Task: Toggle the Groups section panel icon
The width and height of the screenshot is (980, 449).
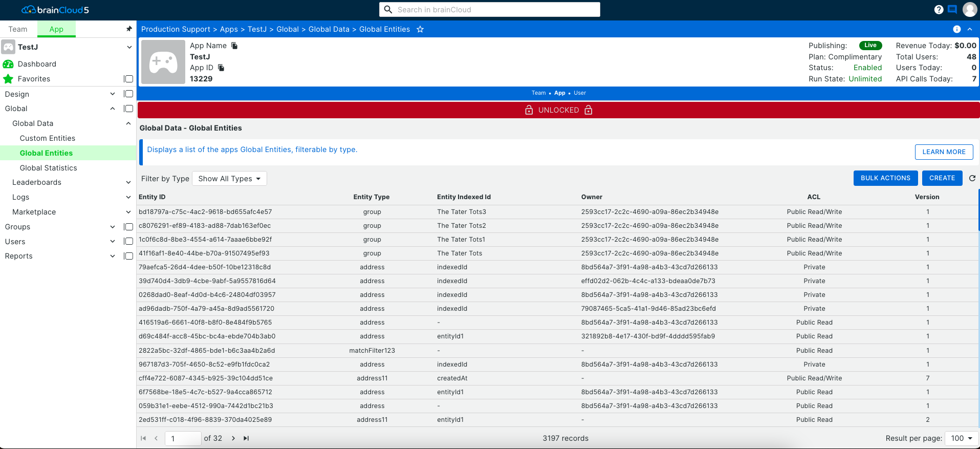Action: tap(128, 227)
